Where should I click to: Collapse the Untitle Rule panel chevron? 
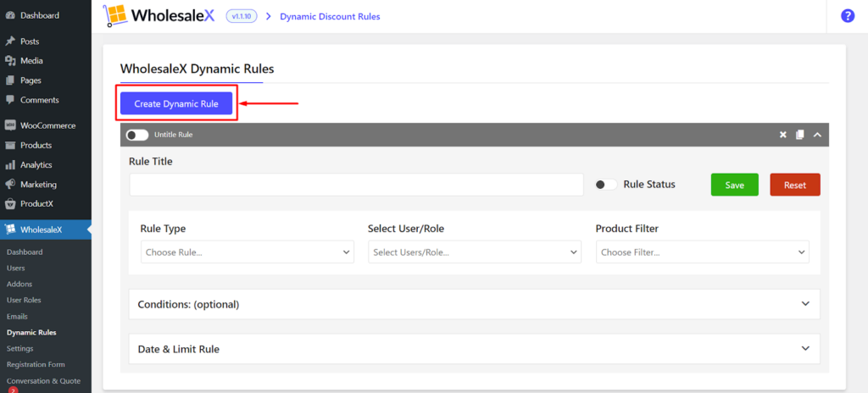pyautogui.click(x=817, y=135)
